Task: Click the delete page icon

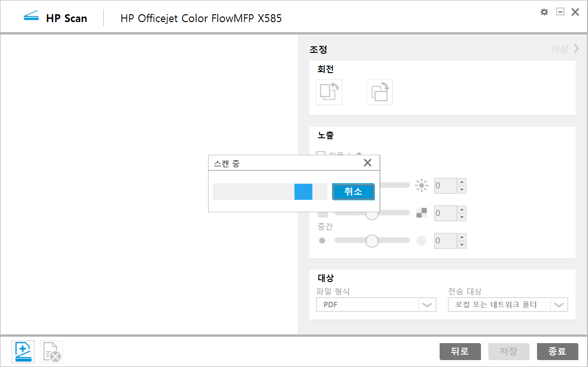Action: [x=51, y=352]
